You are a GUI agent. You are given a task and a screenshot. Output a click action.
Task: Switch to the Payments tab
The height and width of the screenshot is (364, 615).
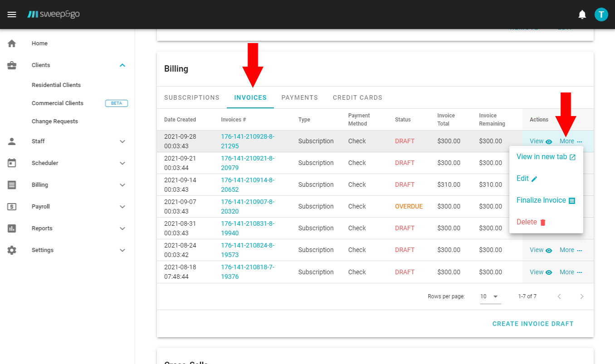click(x=299, y=97)
